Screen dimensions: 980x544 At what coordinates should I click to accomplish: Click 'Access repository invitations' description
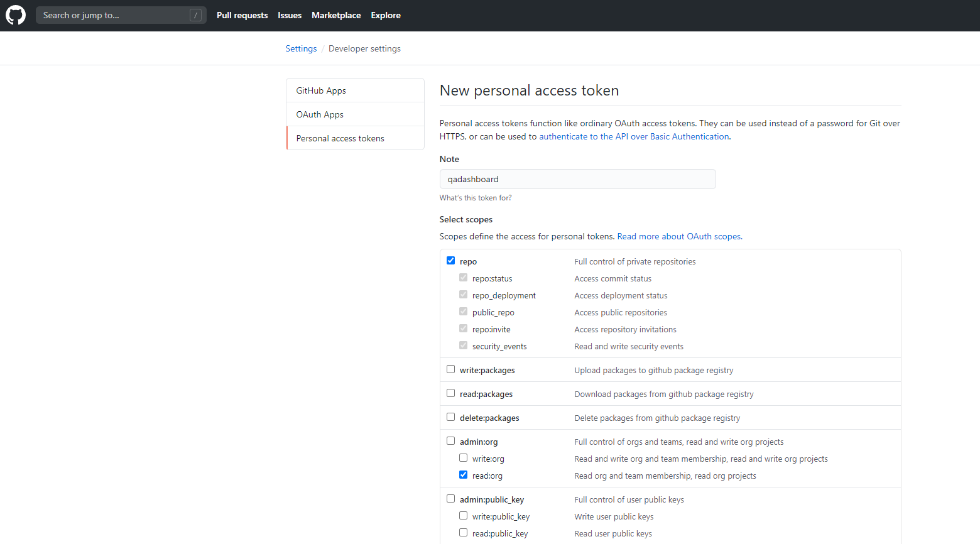625,329
